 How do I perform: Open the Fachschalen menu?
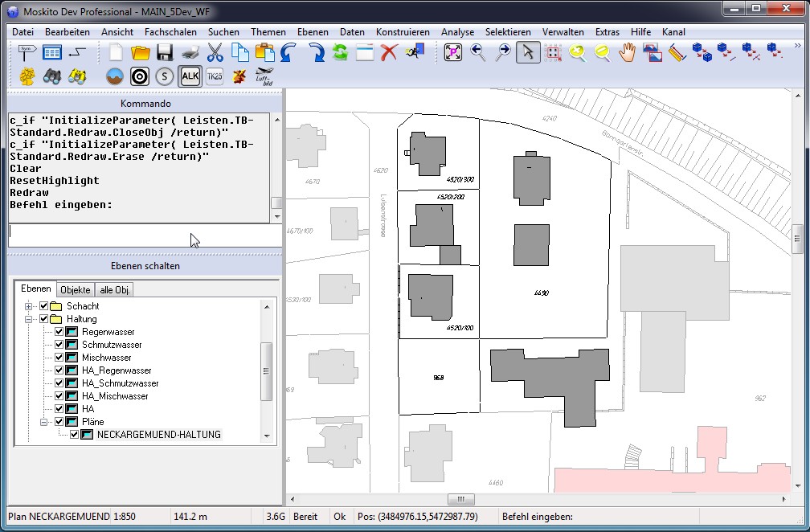pos(170,31)
